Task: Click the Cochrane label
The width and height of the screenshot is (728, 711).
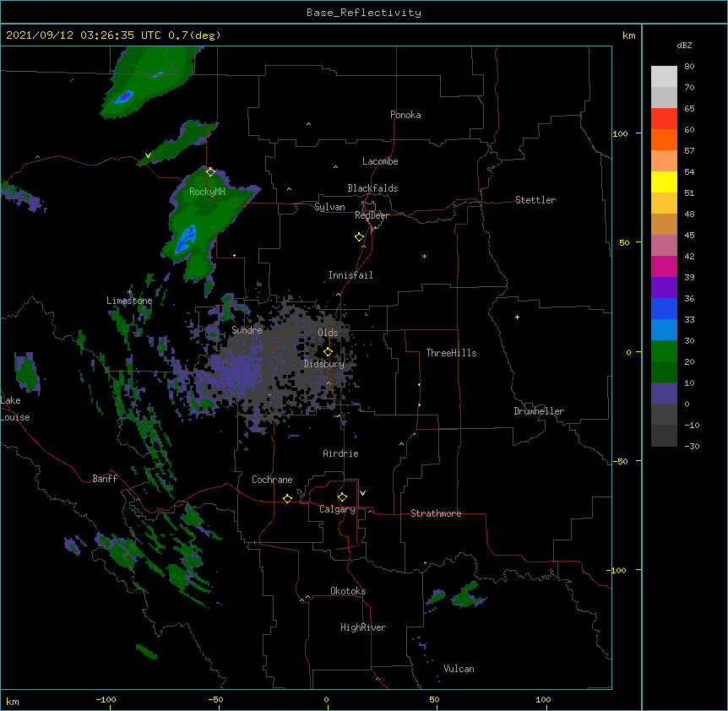Action: 272,480
